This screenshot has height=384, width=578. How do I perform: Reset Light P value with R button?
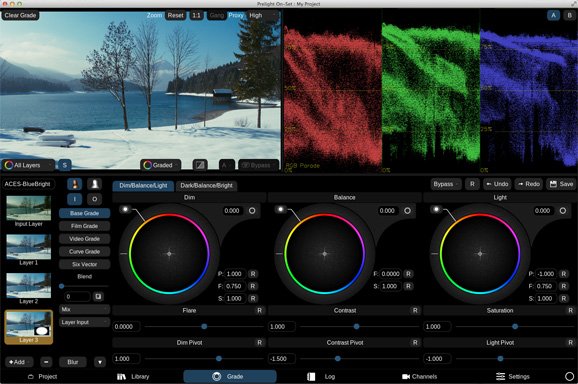pyautogui.click(x=564, y=274)
